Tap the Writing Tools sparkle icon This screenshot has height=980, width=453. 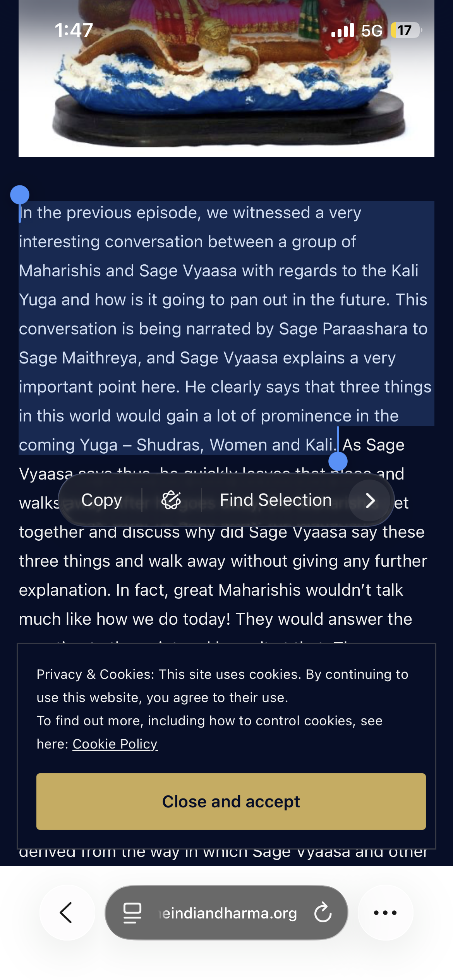pos(171,500)
